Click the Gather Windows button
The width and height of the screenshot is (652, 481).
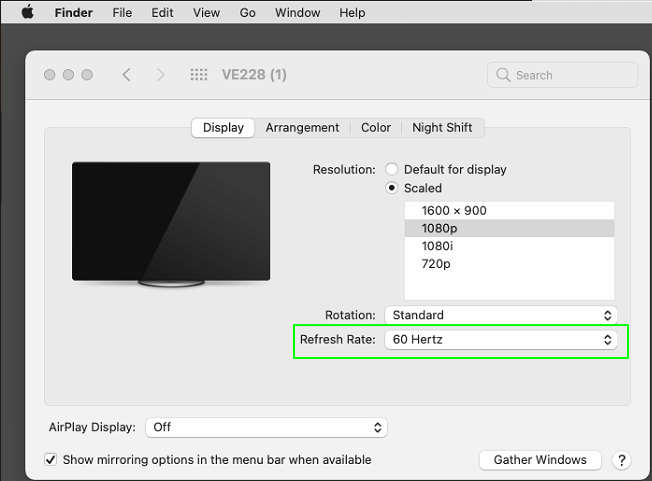click(540, 460)
